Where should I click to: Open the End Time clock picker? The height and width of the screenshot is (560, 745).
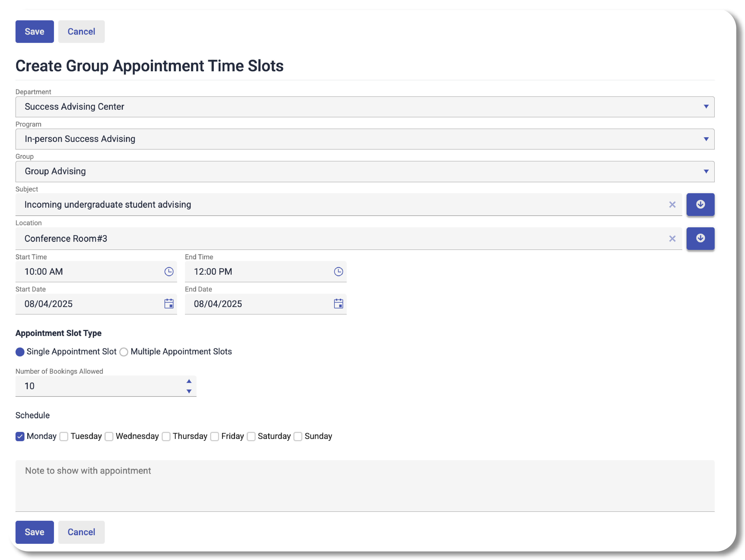coord(338,272)
